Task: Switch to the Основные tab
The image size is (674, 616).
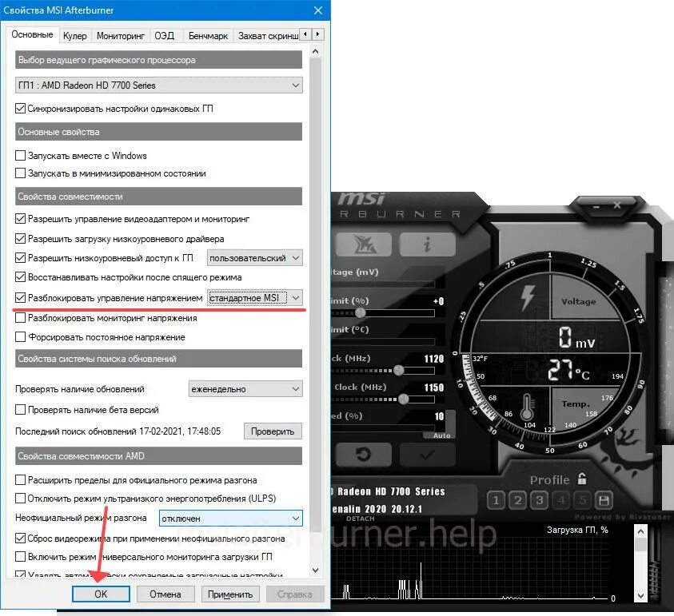Action: tap(32, 34)
